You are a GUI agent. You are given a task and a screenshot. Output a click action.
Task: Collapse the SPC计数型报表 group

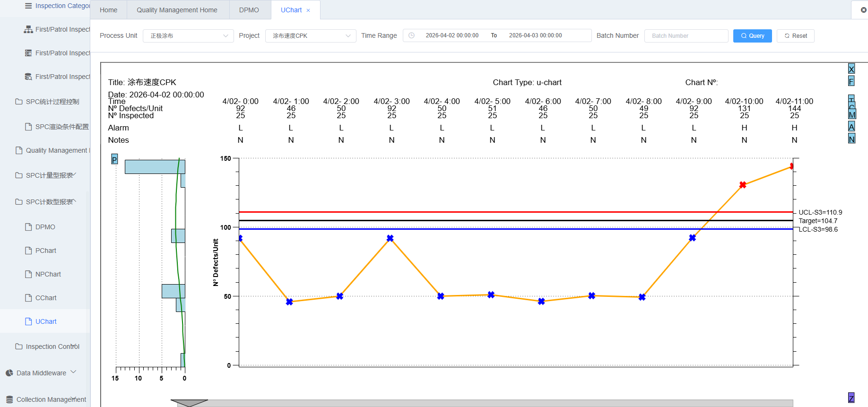click(x=45, y=202)
